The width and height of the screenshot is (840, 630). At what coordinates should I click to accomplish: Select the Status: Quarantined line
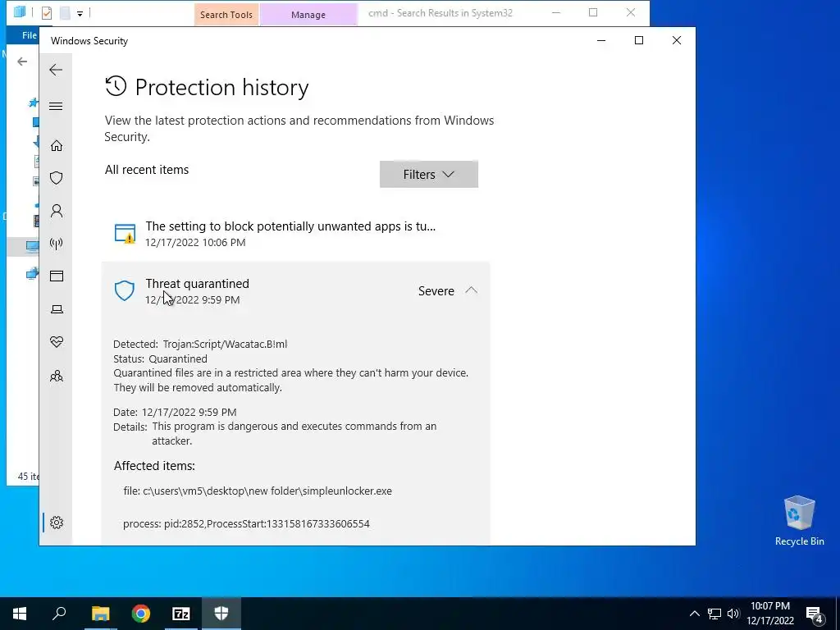pyautogui.click(x=160, y=358)
